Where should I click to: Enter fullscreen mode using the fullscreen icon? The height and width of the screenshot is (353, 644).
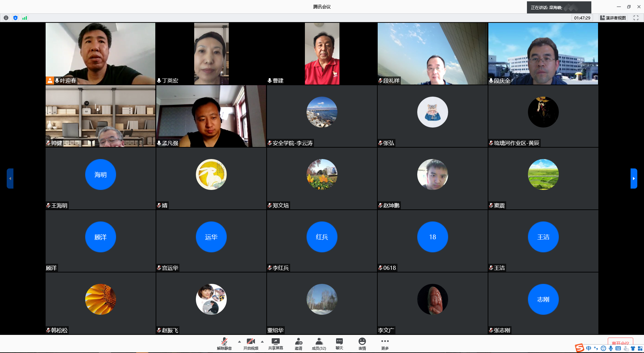(x=636, y=18)
